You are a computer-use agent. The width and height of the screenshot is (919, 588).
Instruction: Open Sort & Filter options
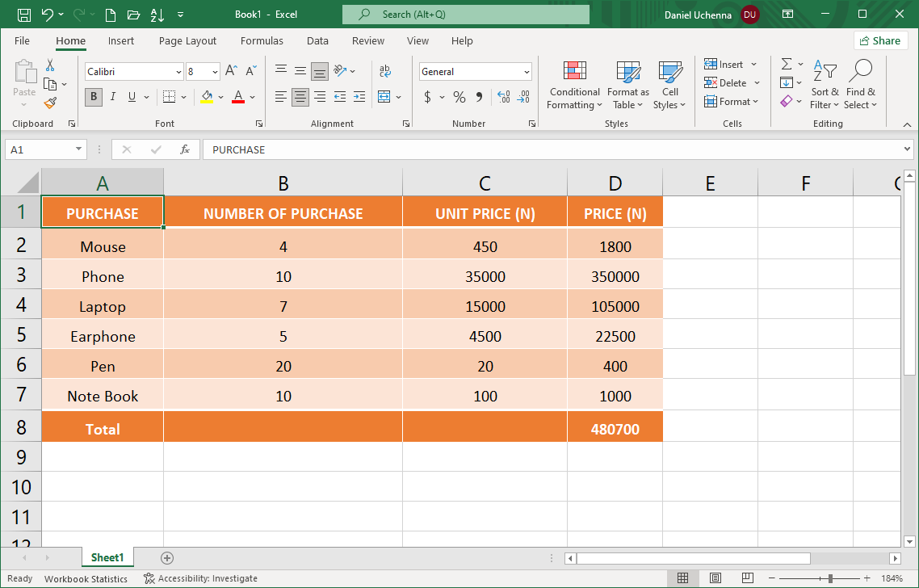tap(825, 84)
